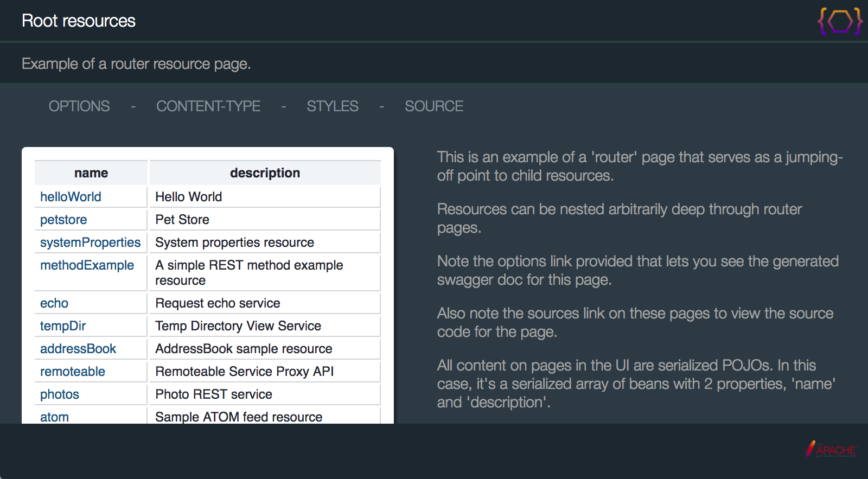Screen dimensions: 868x479
Task: Open the OPTIONS menu link
Action: pos(79,106)
